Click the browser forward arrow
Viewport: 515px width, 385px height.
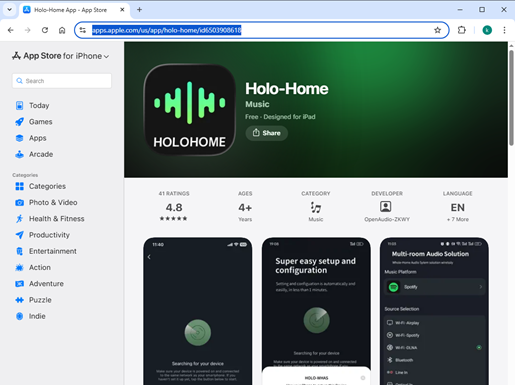(x=28, y=30)
